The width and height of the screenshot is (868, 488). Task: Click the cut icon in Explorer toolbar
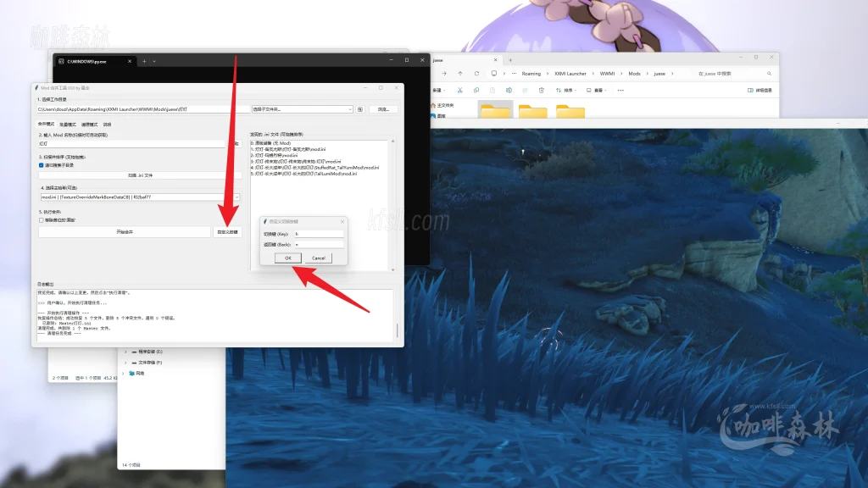(x=459, y=90)
